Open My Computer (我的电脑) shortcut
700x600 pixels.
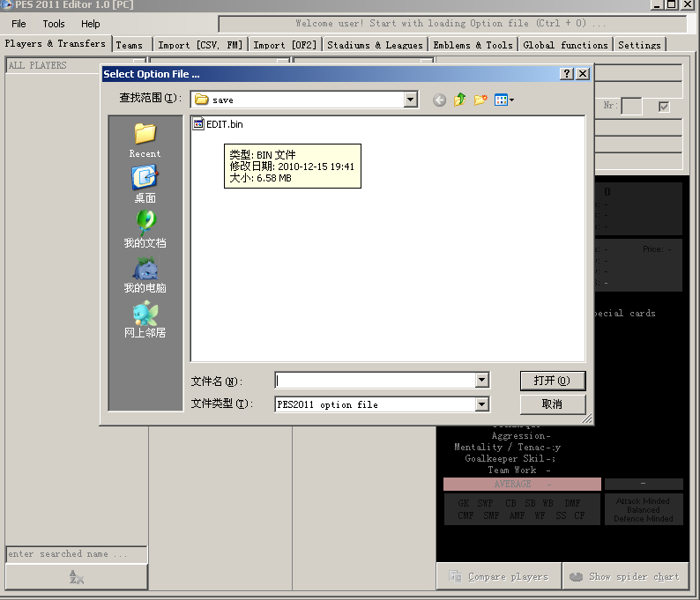click(x=145, y=274)
